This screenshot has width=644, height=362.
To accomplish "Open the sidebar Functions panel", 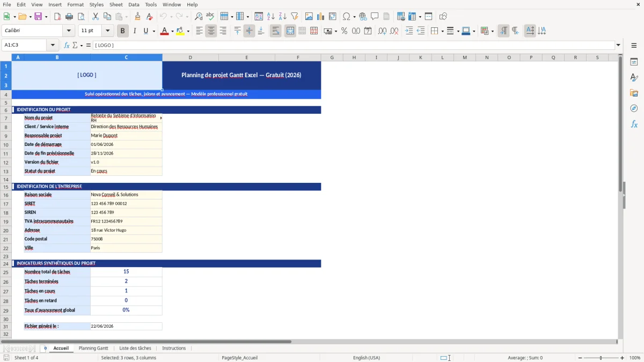I will click(634, 124).
